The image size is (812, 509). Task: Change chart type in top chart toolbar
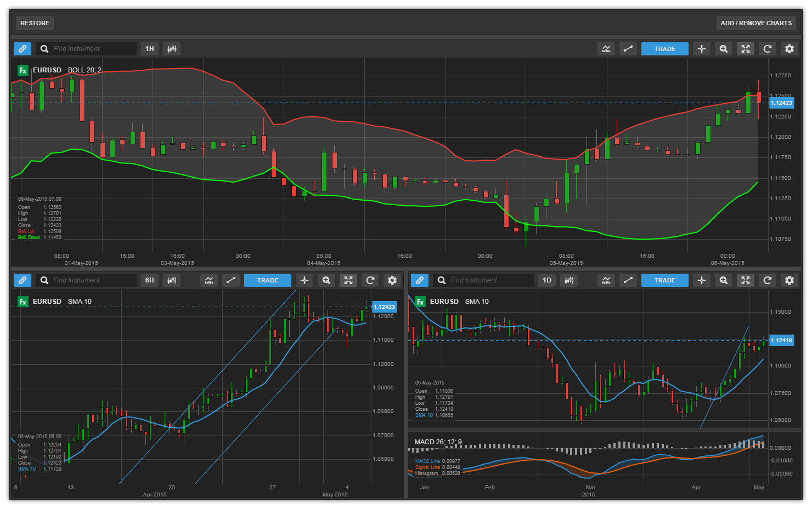click(x=172, y=49)
